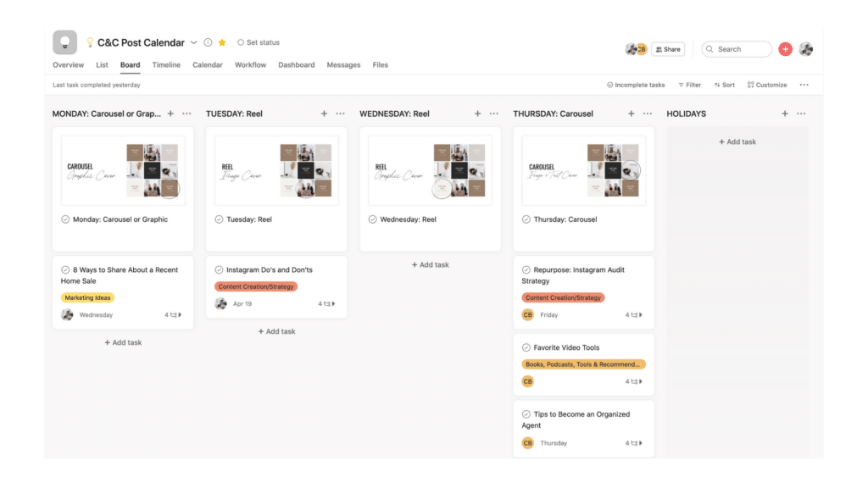The width and height of the screenshot is (868, 488).
Task: Open the Dashboard tab
Action: 296,64
